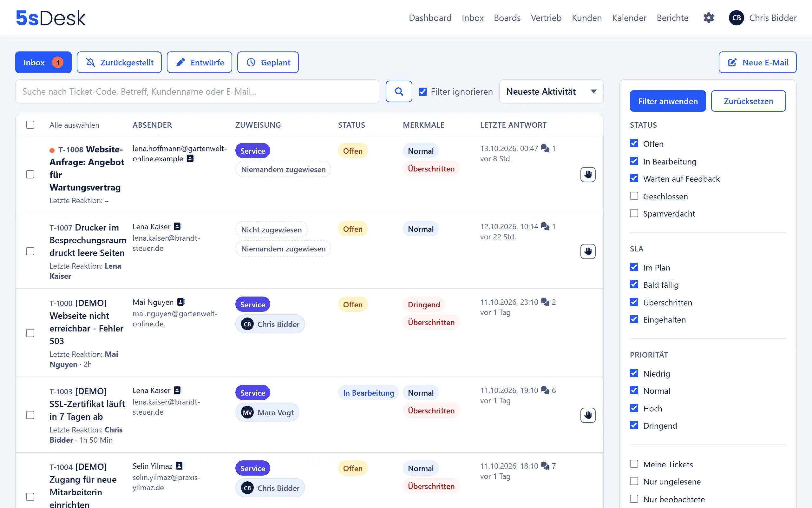Click the CB user avatar in header
Image resolution: width=812 pixels, height=508 pixels.
pos(736,18)
